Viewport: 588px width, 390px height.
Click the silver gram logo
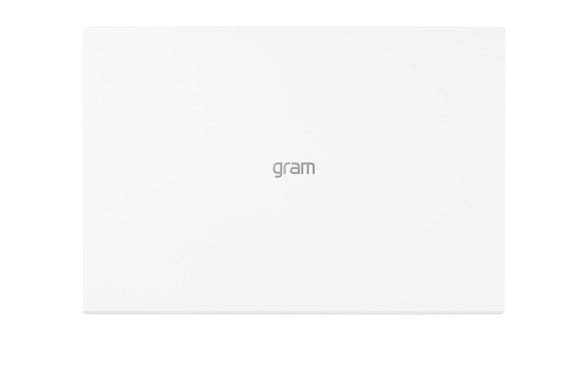(x=294, y=169)
